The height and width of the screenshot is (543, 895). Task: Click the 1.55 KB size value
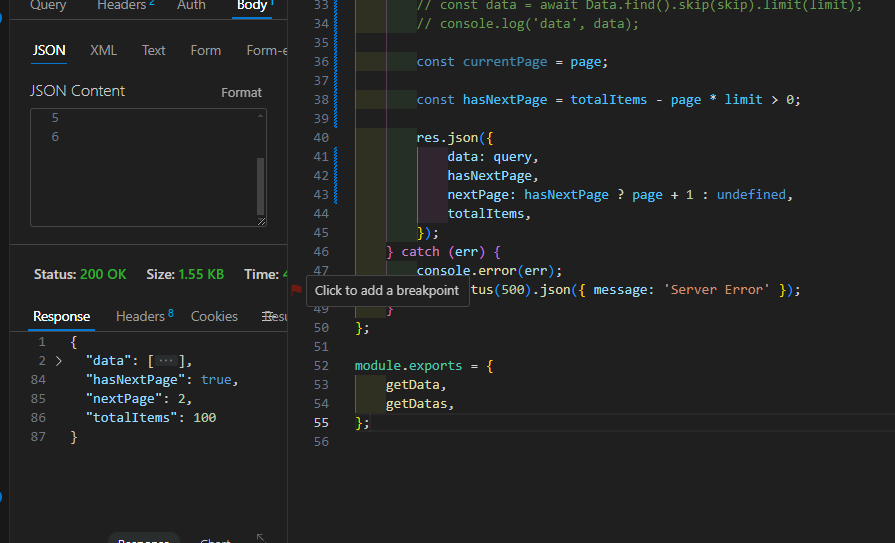201,274
